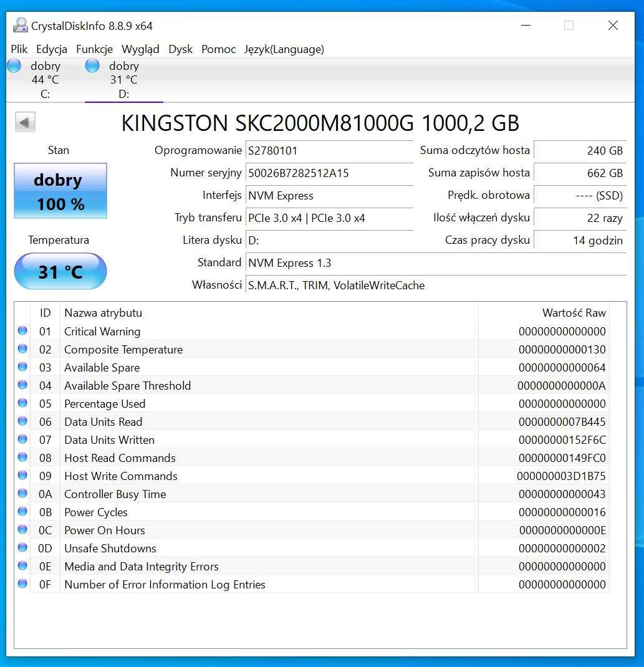The image size is (644, 667).
Task: Click the Percentage Used status dot
Action: pos(23,403)
